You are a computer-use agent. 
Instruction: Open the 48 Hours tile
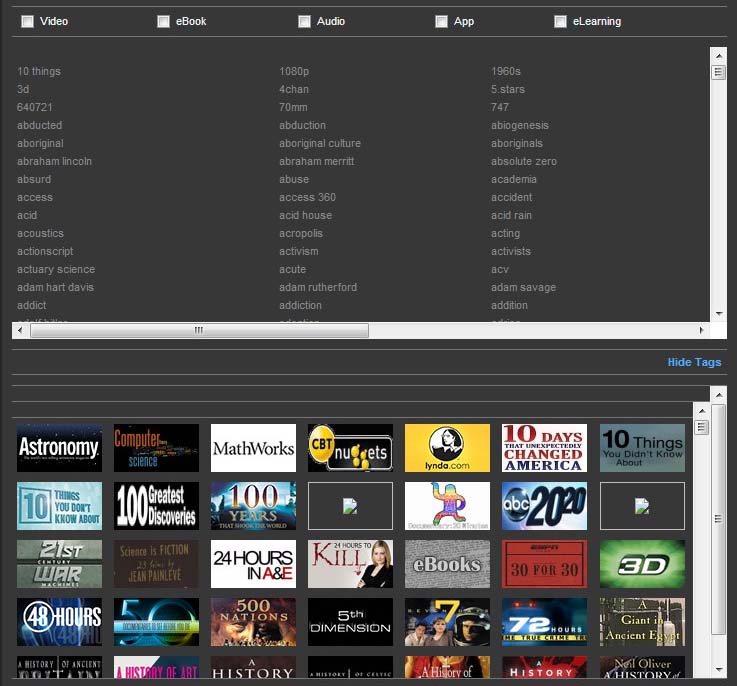(59, 622)
